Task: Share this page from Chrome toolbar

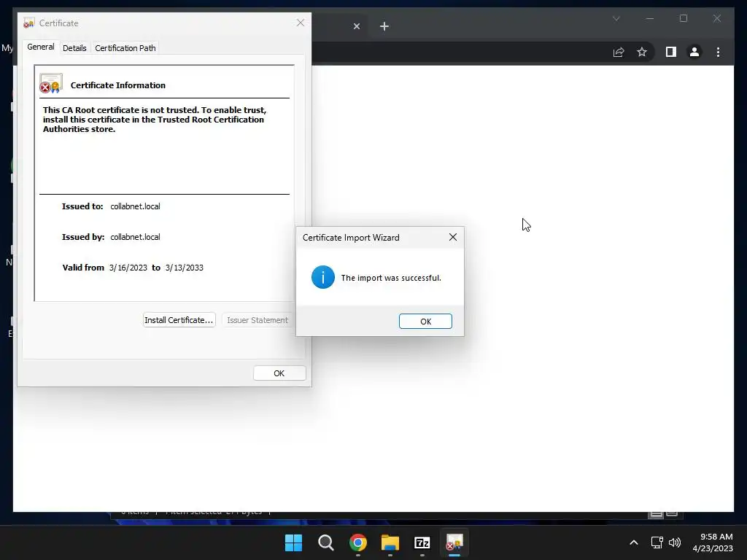Action: click(x=619, y=52)
